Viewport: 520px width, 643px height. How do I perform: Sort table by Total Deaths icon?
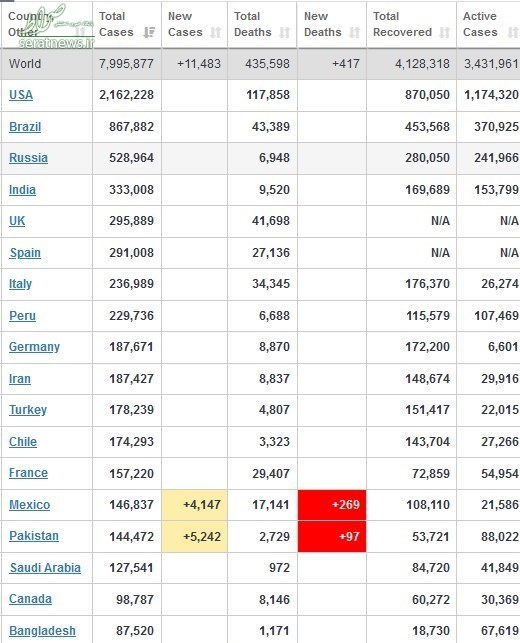tap(285, 32)
